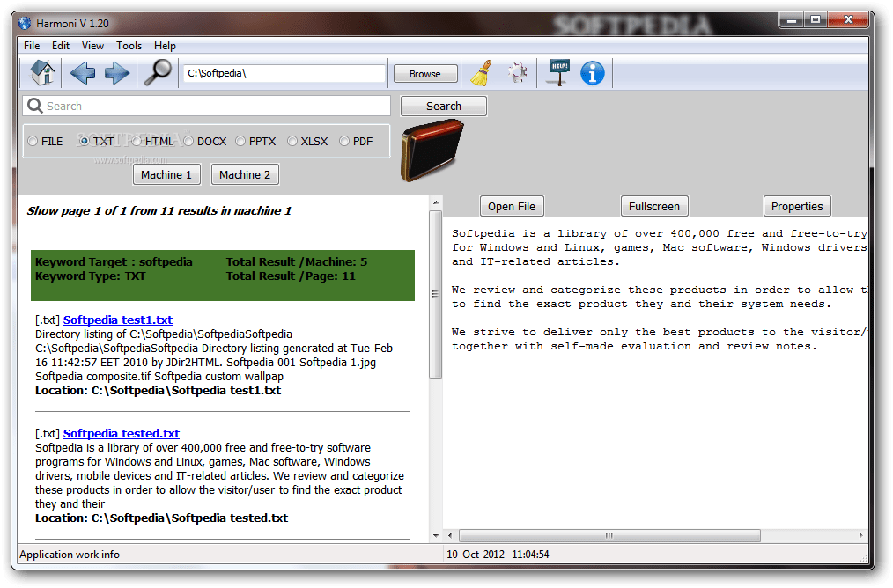Click the Back arrow icon
893x588 pixels.
(x=83, y=73)
